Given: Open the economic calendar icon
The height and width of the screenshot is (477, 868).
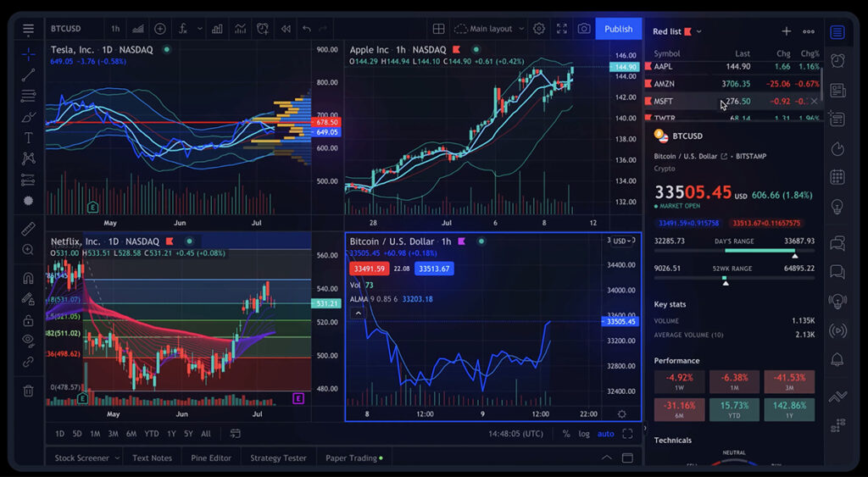Looking at the screenshot, I should (837, 177).
